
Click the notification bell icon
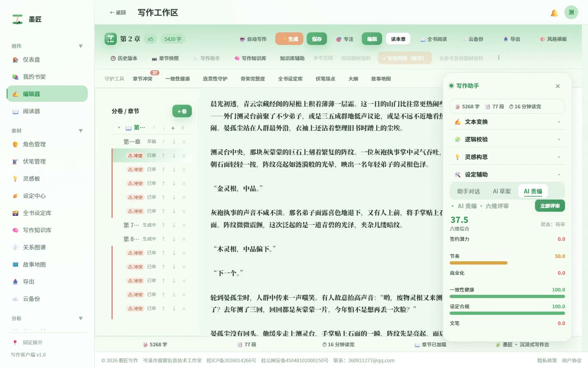coord(554,13)
